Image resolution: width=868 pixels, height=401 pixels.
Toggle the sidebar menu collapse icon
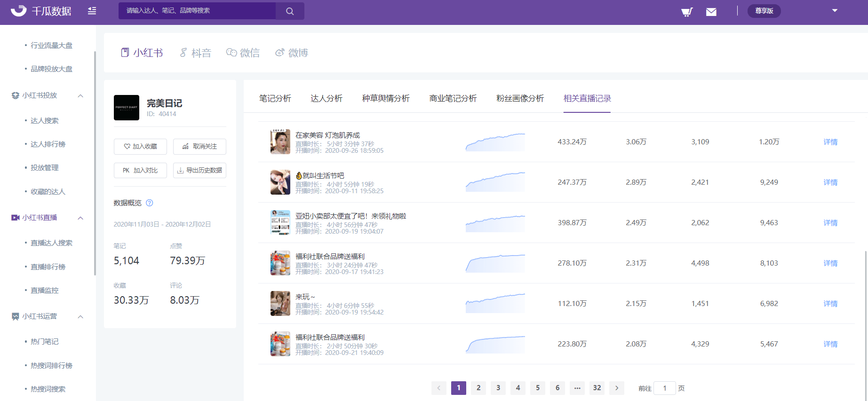[x=92, y=11]
